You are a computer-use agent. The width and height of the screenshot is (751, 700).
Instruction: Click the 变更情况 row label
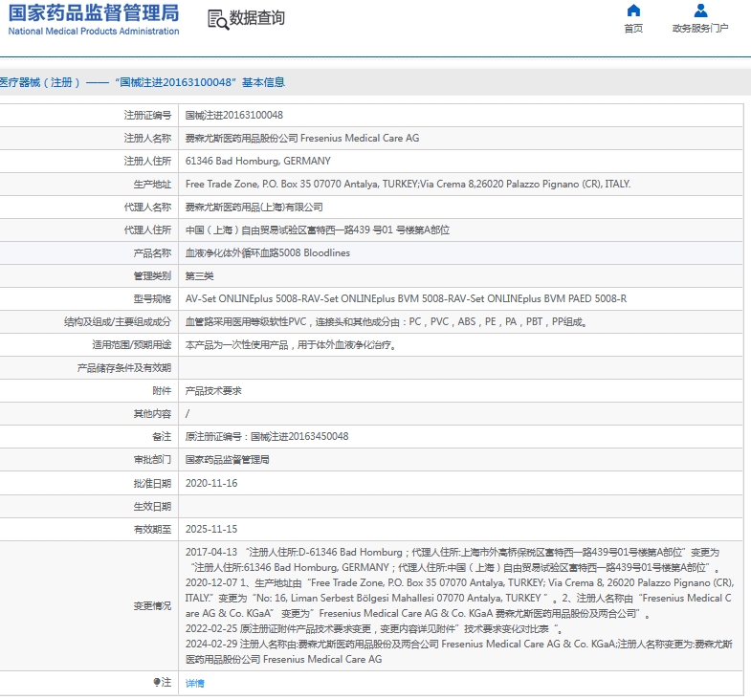tap(152, 605)
